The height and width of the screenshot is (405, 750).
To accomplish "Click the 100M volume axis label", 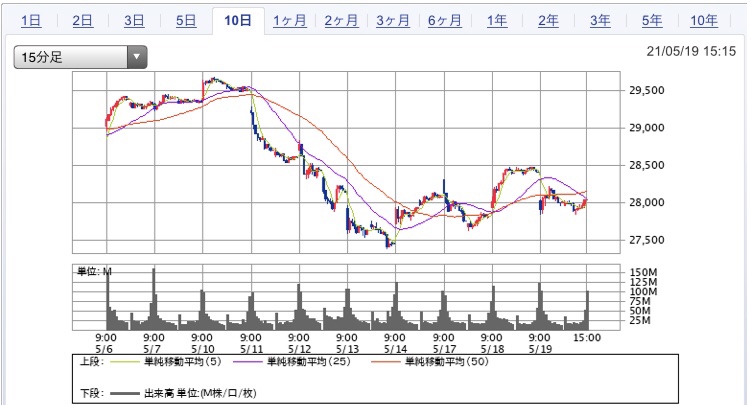I will click(x=643, y=291).
